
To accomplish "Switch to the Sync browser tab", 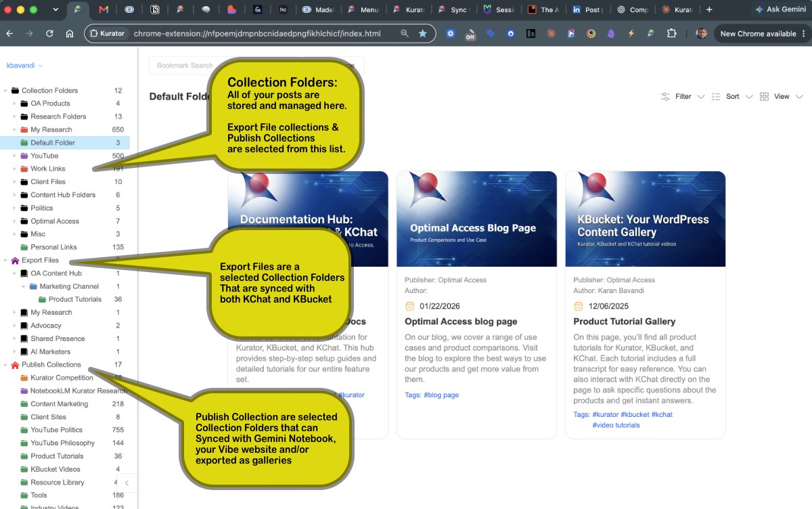I will pos(453,9).
